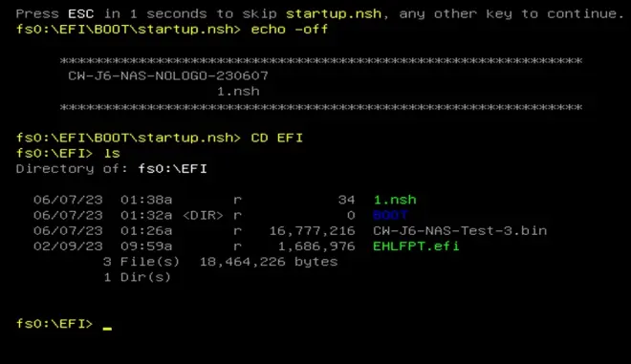Screen dimensions: 631x364
Task: Click the EHLFPT.efi file entry
Action: tap(416, 246)
